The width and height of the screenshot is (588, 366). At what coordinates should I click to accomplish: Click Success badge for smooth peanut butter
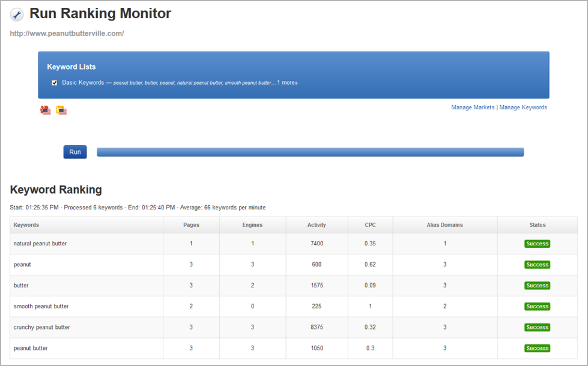click(537, 307)
